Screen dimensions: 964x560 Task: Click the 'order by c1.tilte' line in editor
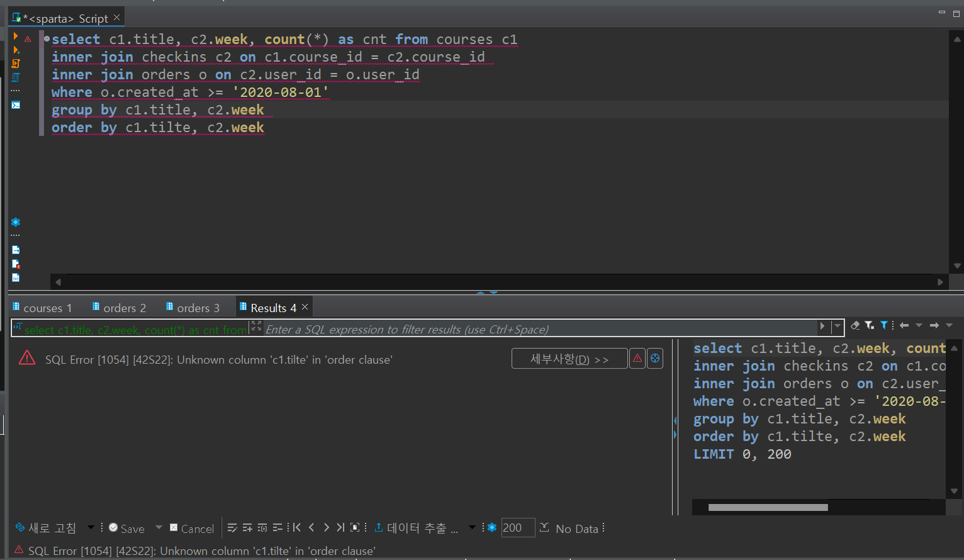(x=158, y=128)
